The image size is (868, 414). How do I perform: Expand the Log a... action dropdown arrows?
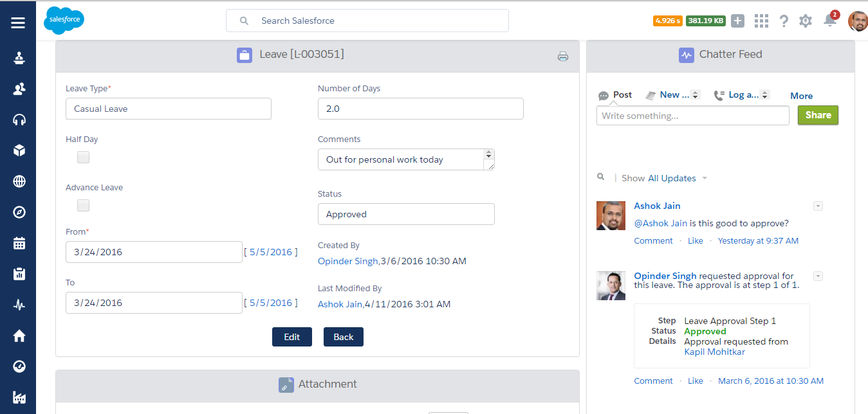tap(764, 95)
